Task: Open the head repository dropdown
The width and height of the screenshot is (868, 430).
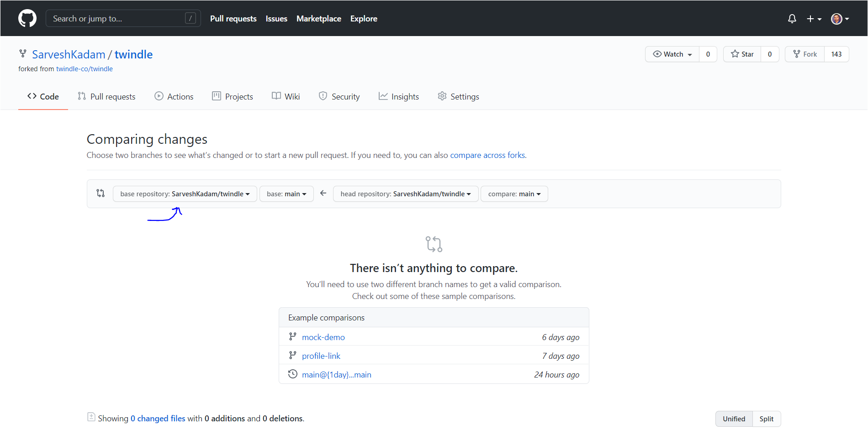Action: [406, 194]
